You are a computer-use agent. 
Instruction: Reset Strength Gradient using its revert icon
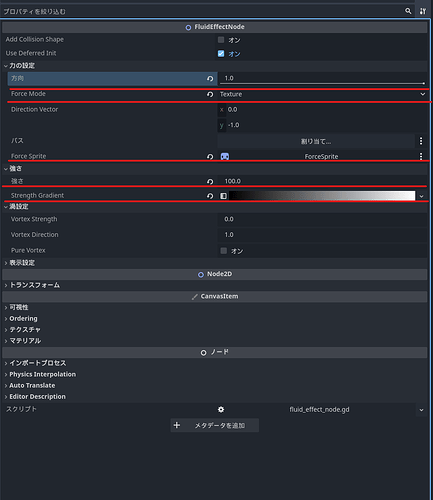coord(210,196)
